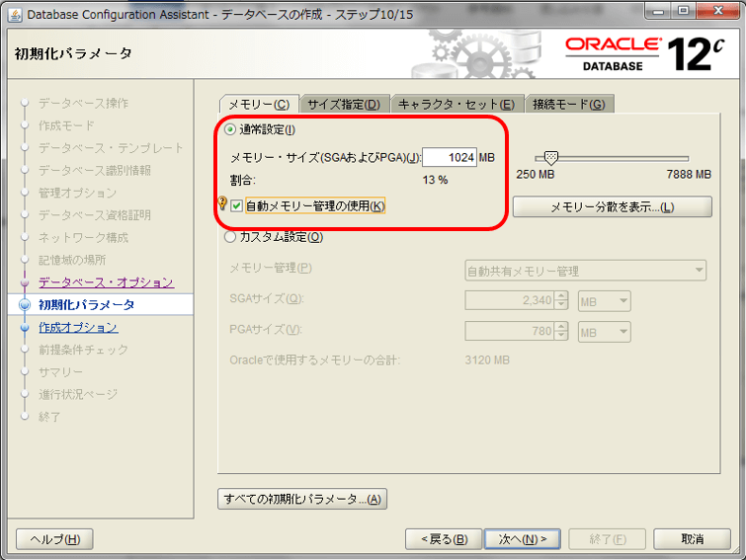Image resolution: width=746 pixels, height=560 pixels.
Task: Click the Java icon in the title bar
Action: pyautogui.click(x=15, y=15)
